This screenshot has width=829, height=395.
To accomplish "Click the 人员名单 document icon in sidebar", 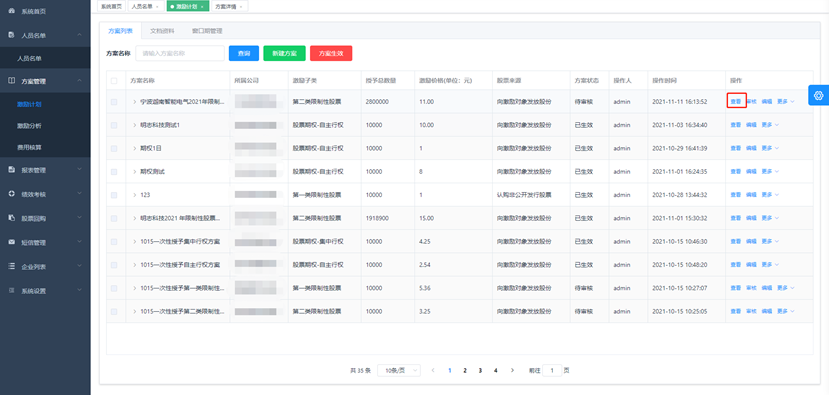I will click(12, 35).
